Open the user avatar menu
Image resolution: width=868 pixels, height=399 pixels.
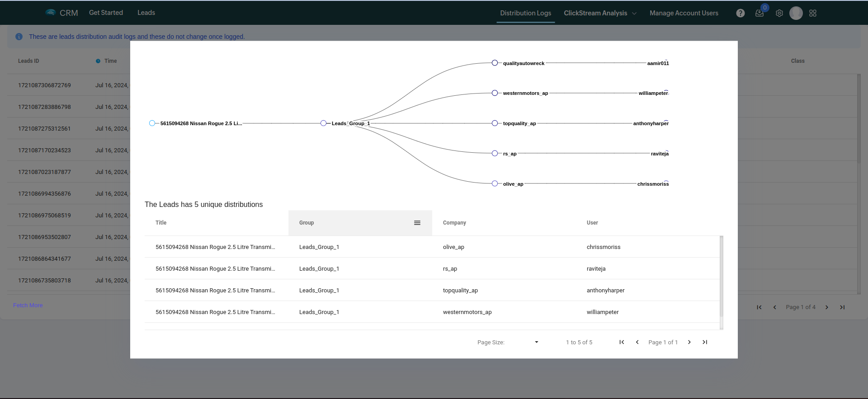pyautogui.click(x=796, y=13)
